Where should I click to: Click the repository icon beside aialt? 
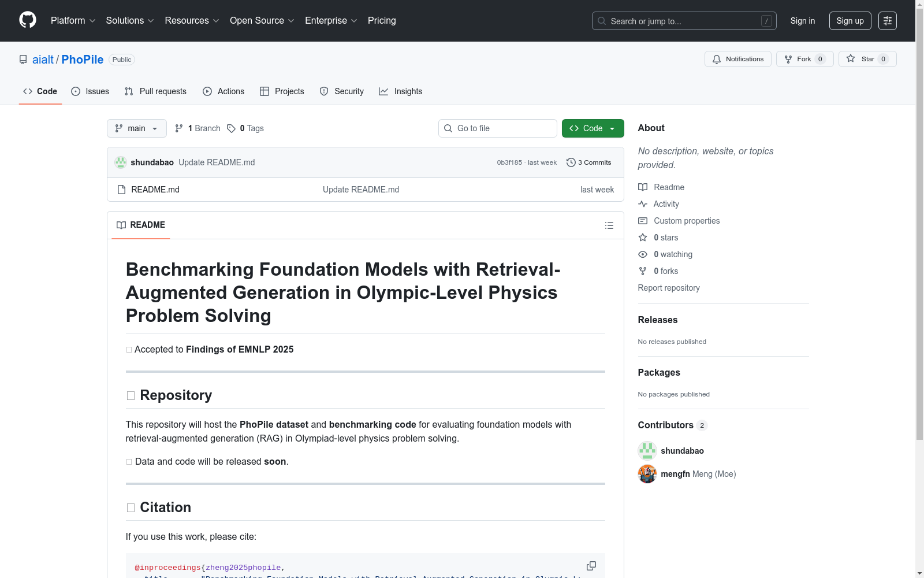[23, 60]
